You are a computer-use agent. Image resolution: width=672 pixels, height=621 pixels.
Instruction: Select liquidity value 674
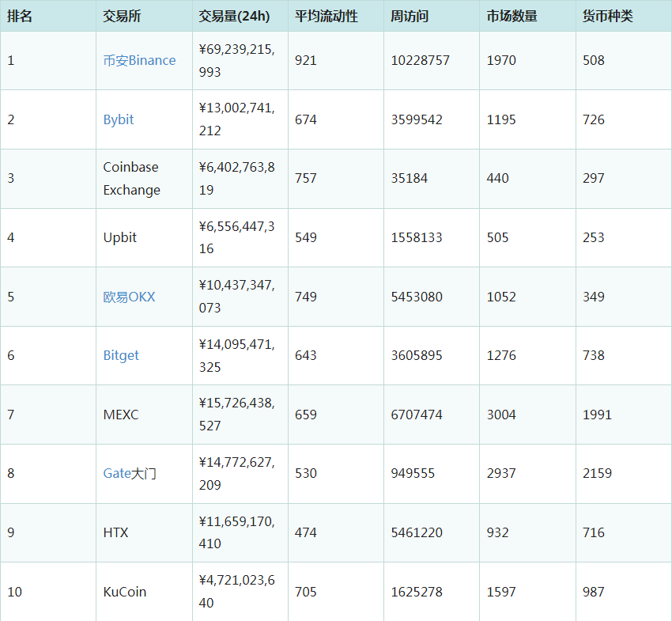click(306, 119)
